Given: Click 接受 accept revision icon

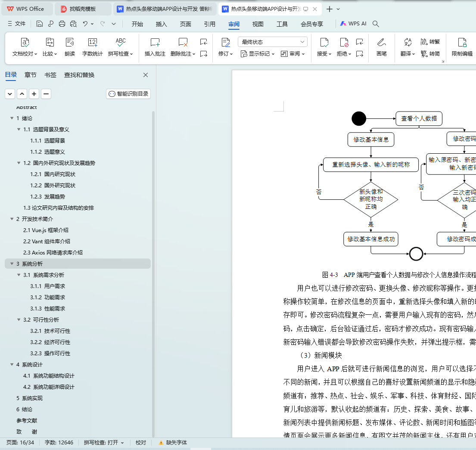Looking at the screenshot, I should tap(324, 43).
